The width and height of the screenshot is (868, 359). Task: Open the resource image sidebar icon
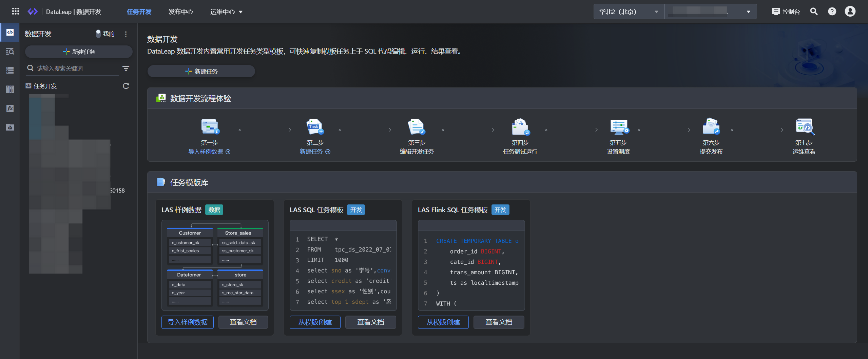(x=10, y=127)
